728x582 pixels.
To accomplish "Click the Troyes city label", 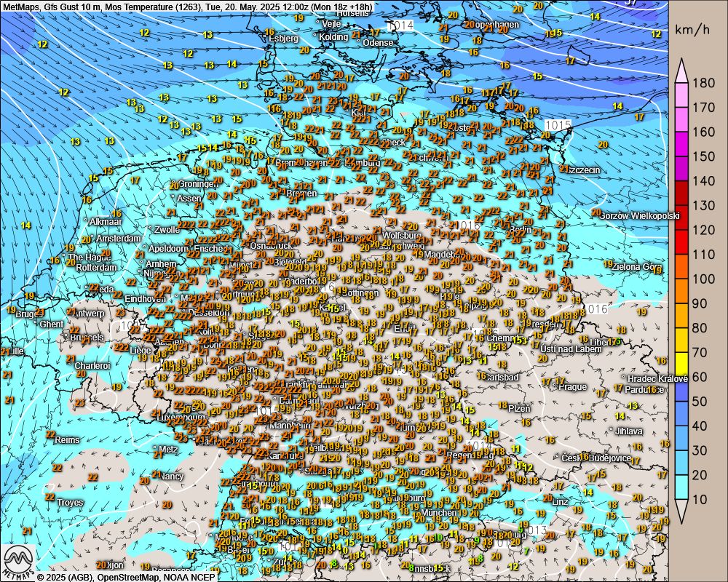I will (69, 503).
